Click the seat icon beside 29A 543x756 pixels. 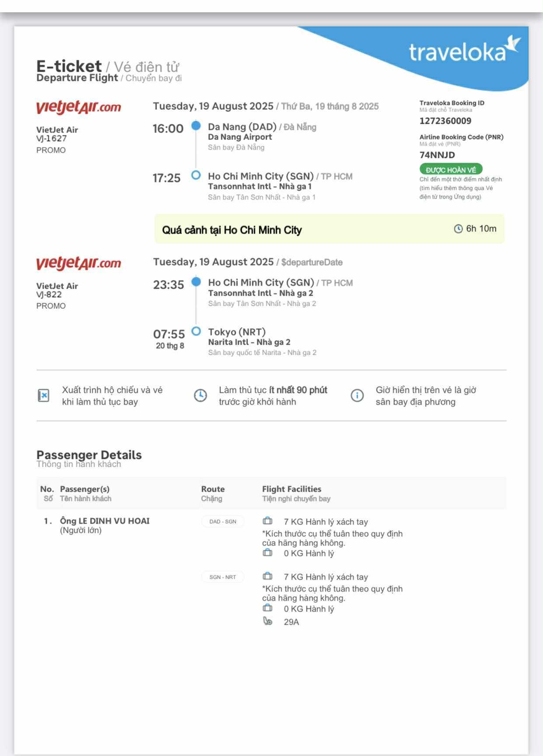pyautogui.click(x=268, y=621)
